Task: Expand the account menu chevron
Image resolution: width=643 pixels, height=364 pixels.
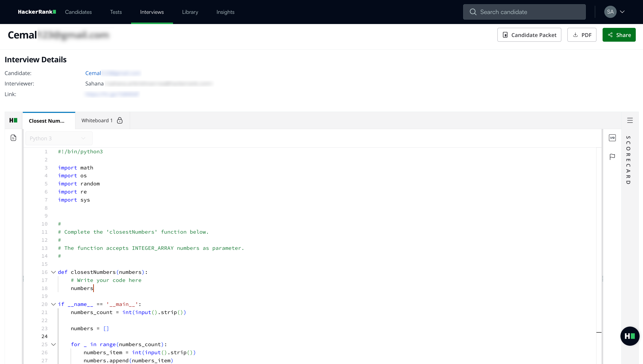Action: [x=622, y=12]
